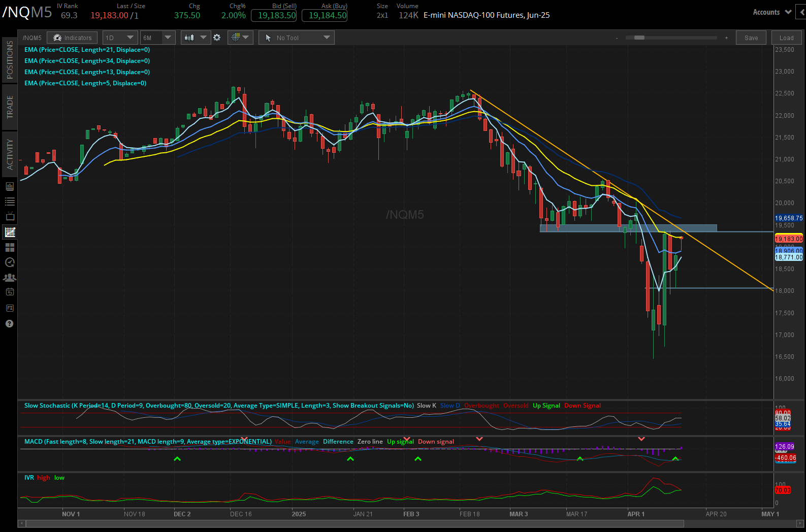Open the news/research sidebar icon

(10, 186)
